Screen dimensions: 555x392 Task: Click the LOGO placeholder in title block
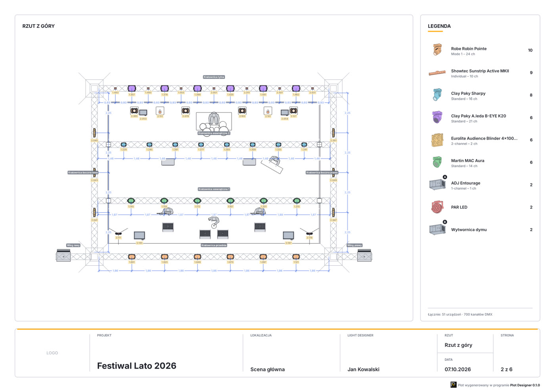(x=52, y=353)
